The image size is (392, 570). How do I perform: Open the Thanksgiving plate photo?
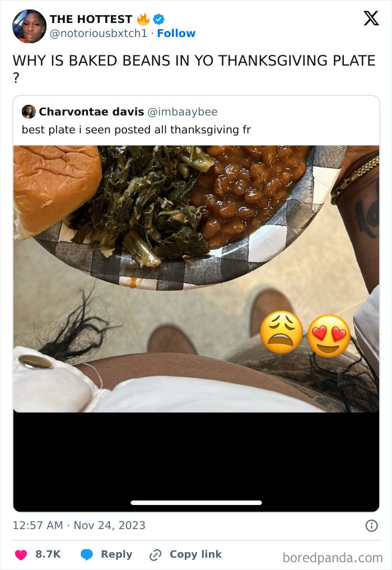click(196, 279)
